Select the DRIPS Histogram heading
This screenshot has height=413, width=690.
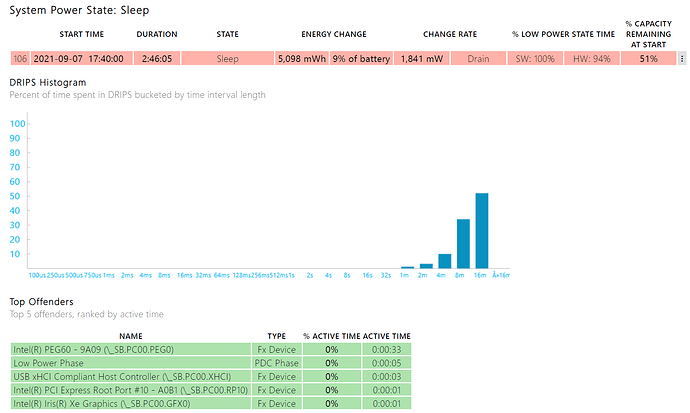pyautogui.click(x=48, y=83)
